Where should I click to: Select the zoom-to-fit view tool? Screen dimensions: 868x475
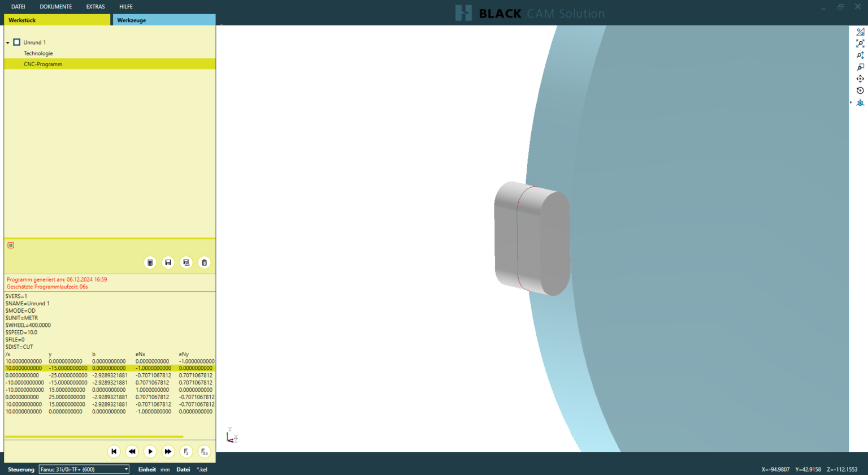click(861, 44)
